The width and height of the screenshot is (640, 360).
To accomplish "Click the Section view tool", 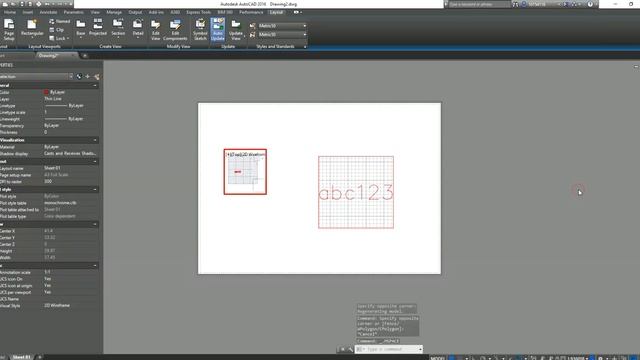I will [118, 29].
